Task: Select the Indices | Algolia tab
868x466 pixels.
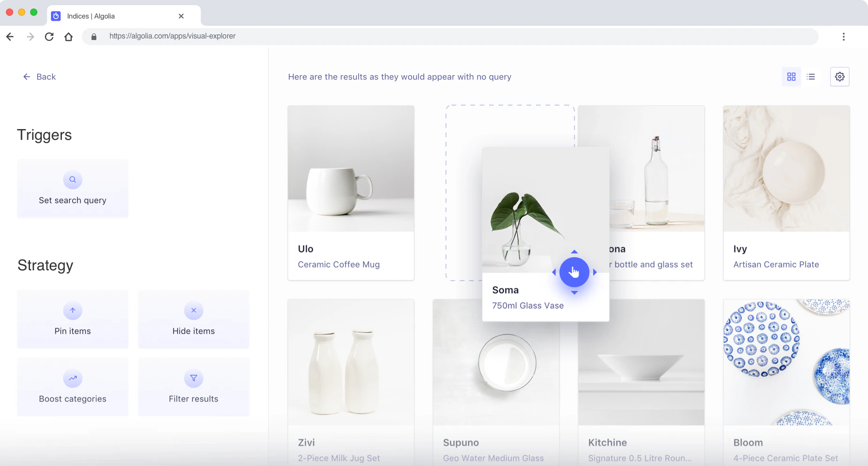Action: (x=124, y=16)
